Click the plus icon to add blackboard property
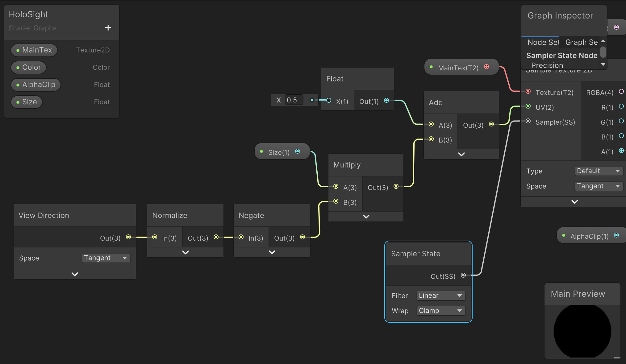 [x=108, y=28]
